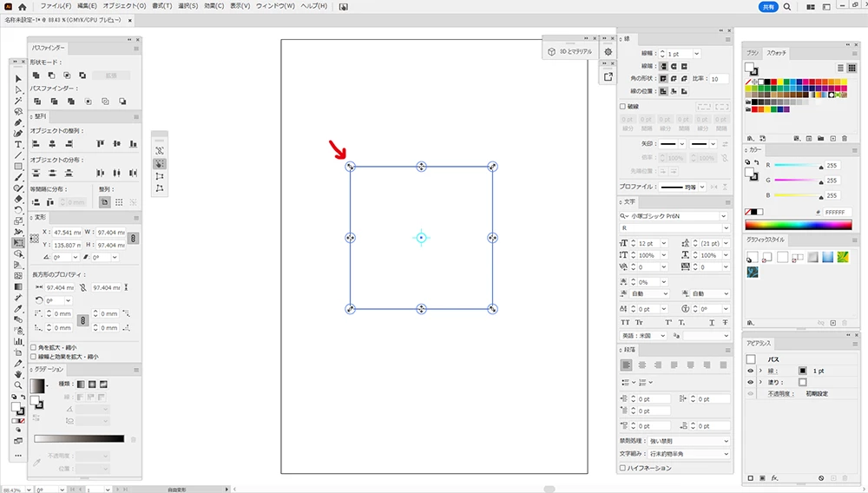This screenshot has width=868, height=493.
Task: Open the rotation angle dropdown in Transform panel
Action: point(76,257)
